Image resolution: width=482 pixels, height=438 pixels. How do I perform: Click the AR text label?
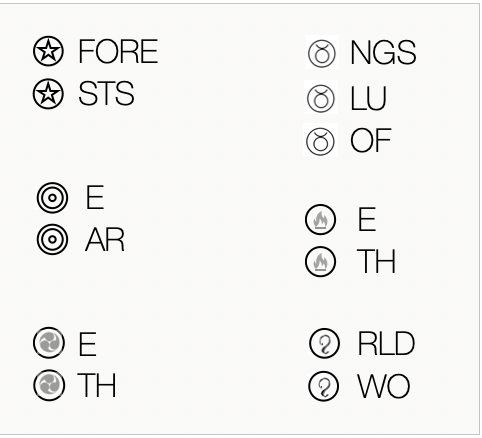pyautogui.click(x=105, y=240)
